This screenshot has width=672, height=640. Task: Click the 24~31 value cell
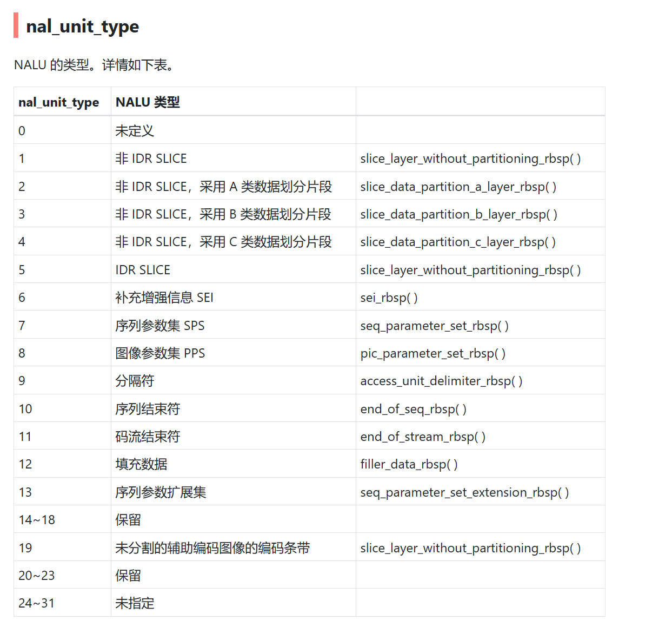[37, 603]
